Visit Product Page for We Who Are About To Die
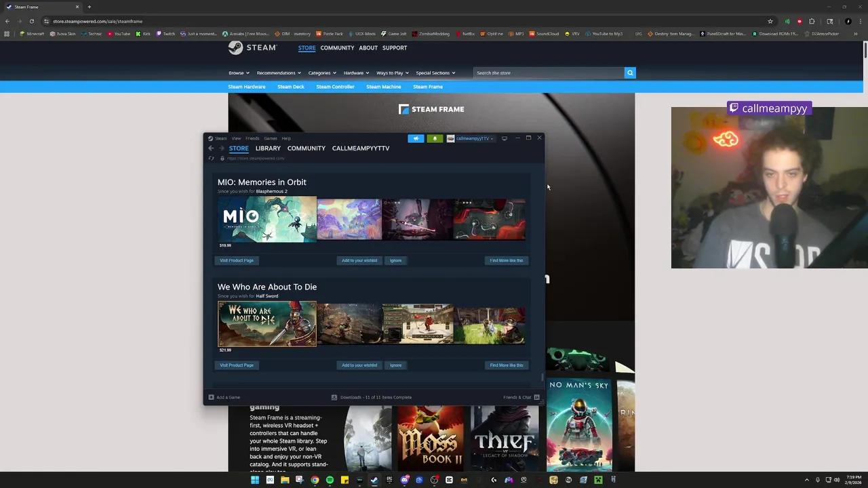Viewport: 868px width, 488px height. tap(237, 365)
